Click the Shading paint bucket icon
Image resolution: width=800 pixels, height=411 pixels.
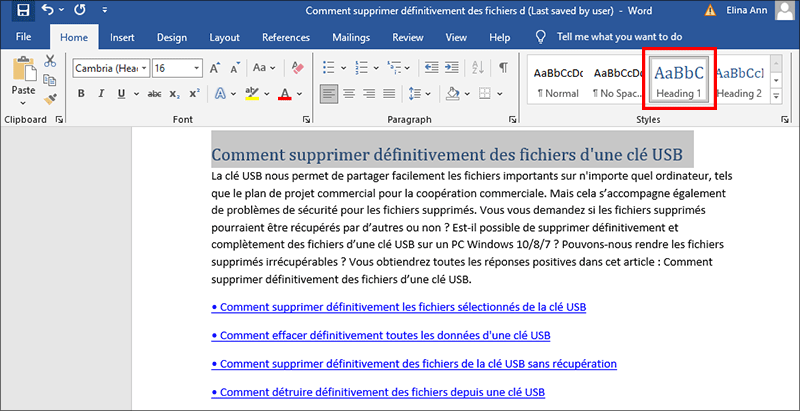pos(453,94)
